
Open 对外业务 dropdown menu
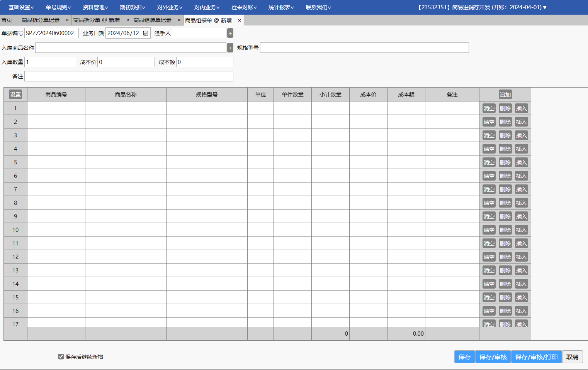(x=170, y=7)
